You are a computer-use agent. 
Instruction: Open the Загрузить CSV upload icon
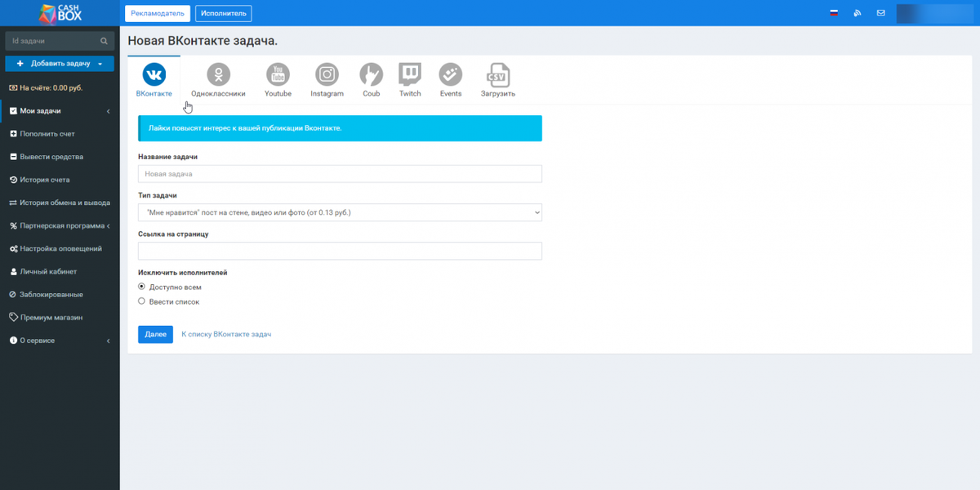(497, 75)
